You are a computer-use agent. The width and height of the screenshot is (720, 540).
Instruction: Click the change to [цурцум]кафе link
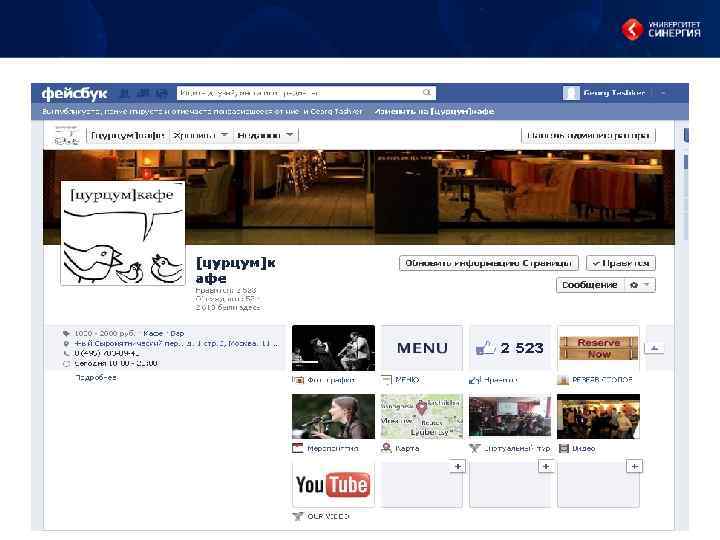point(434,112)
